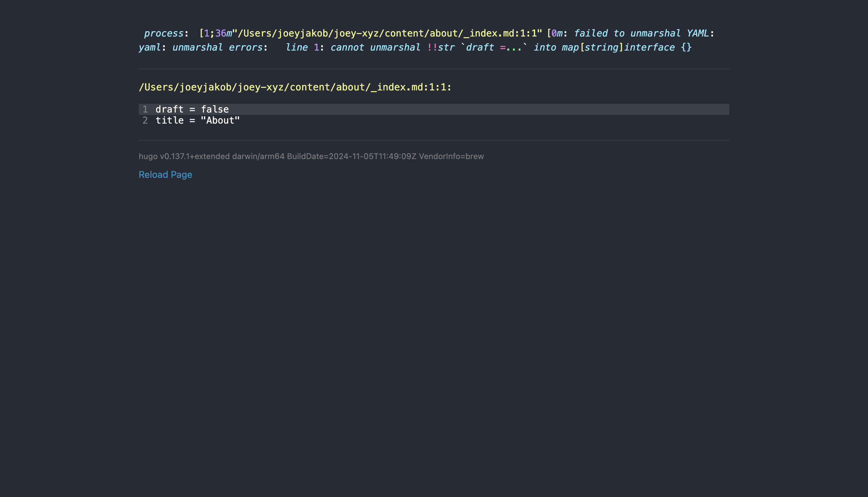The width and height of the screenshot is (868, 497).
Task: Click the '[1;36m' escape code text
Action: (215, 33)
